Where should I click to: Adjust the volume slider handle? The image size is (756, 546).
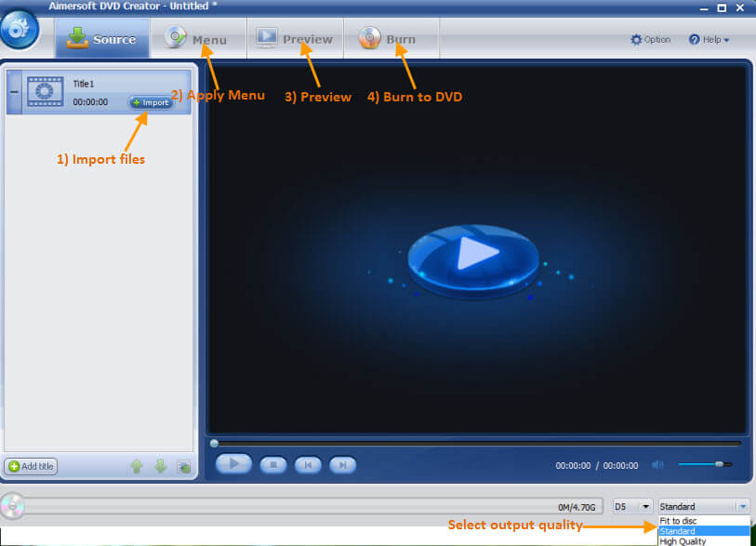[x=719, y=464]
